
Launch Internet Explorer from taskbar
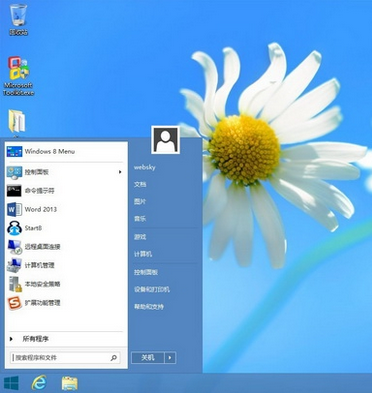39,383
